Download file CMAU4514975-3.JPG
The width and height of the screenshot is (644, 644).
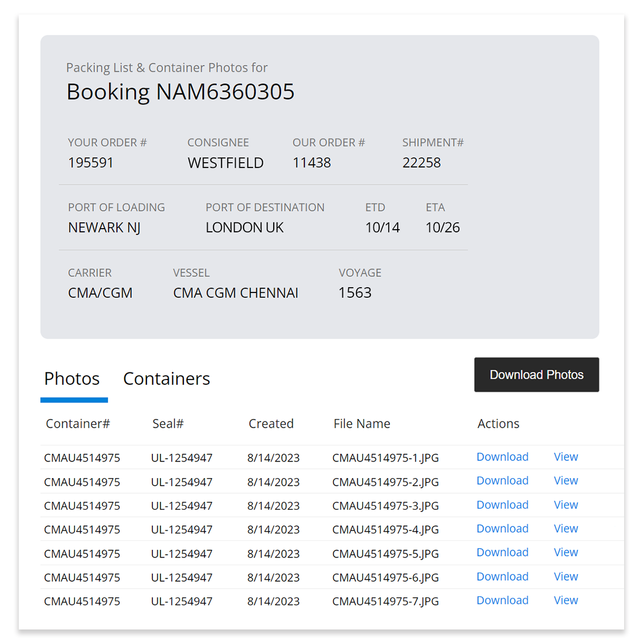tap(502, 504)
